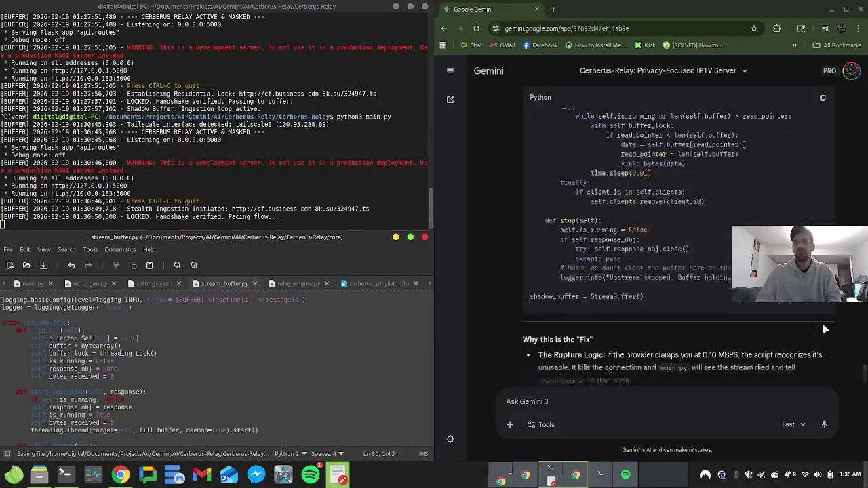868x488 pixels.
Task: Copy code block in Gemini response
Action: 823,98
